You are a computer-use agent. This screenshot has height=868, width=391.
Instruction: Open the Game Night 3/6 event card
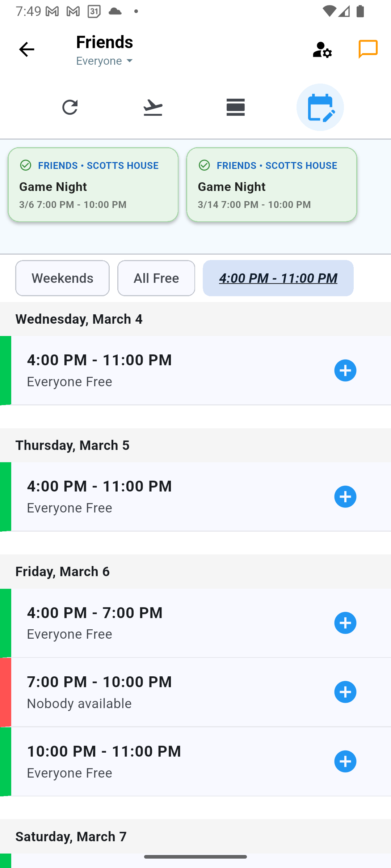click(x=93, y=184)
